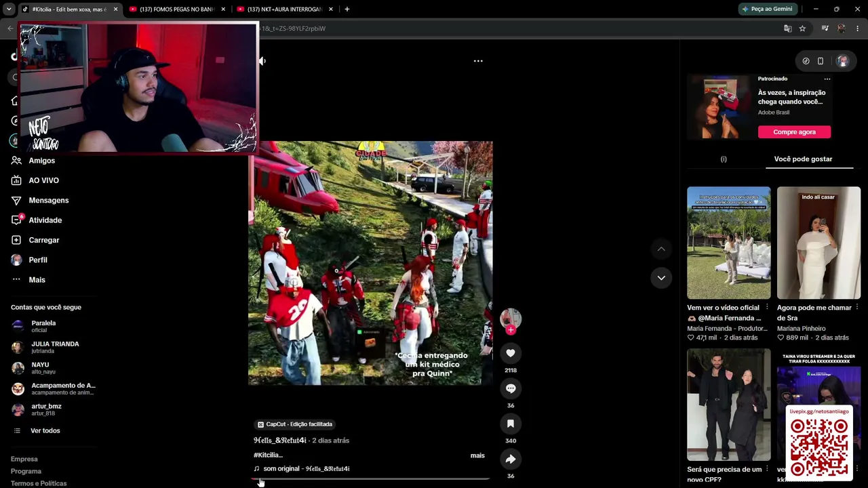Follow the creator with the plus badge
The width and height of the screenshot is (868, 488).
pyautogui.click(x=511, y=330)
